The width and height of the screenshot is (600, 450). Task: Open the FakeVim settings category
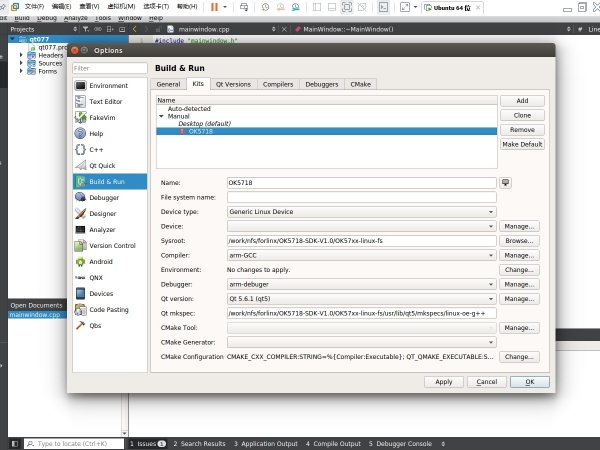pyautogui.click(x=102, y=118)
